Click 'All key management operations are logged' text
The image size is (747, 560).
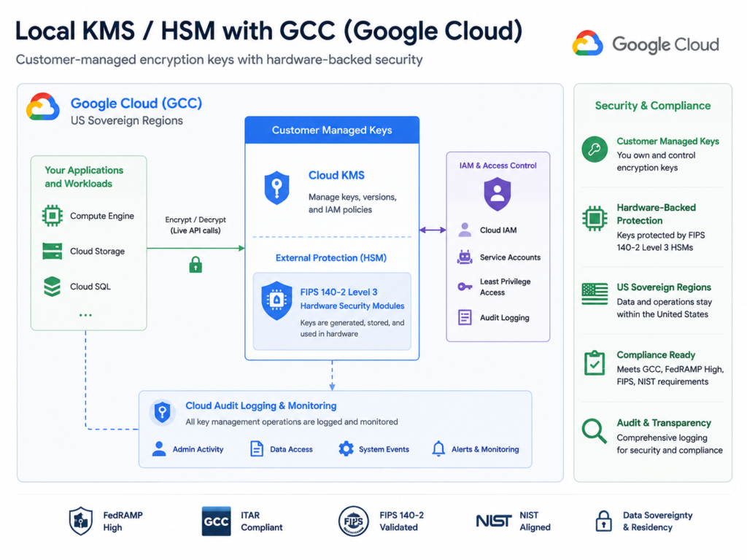292,422
